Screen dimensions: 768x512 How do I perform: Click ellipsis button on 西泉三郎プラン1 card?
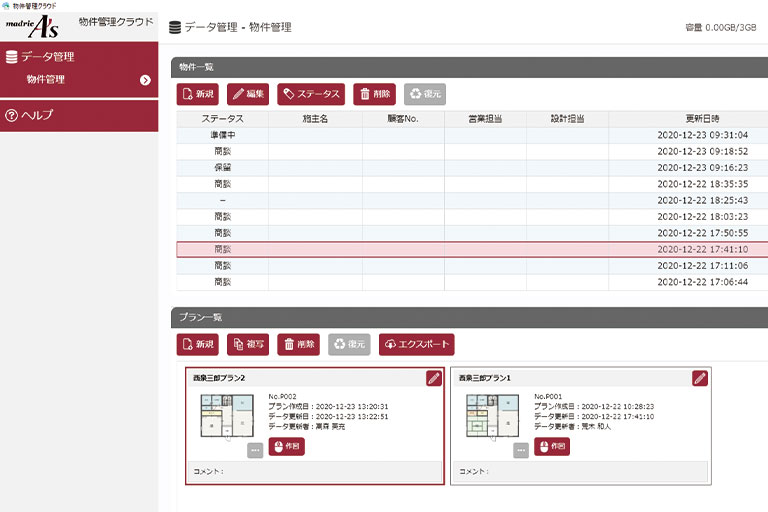click(521, 450)
